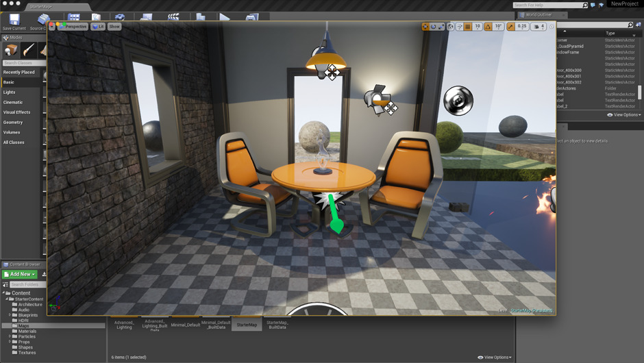Expand the Props folder

pyautogui.click(x=10, y=342)
